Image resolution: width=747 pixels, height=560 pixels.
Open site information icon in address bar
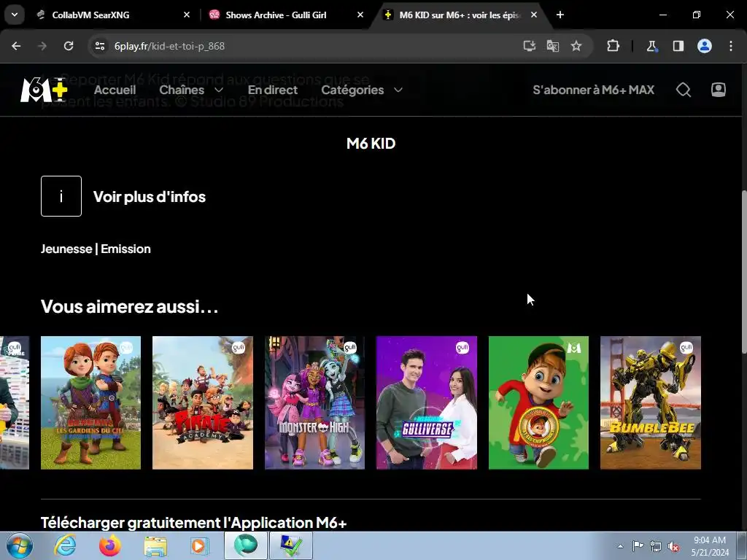tap(100, 46)
